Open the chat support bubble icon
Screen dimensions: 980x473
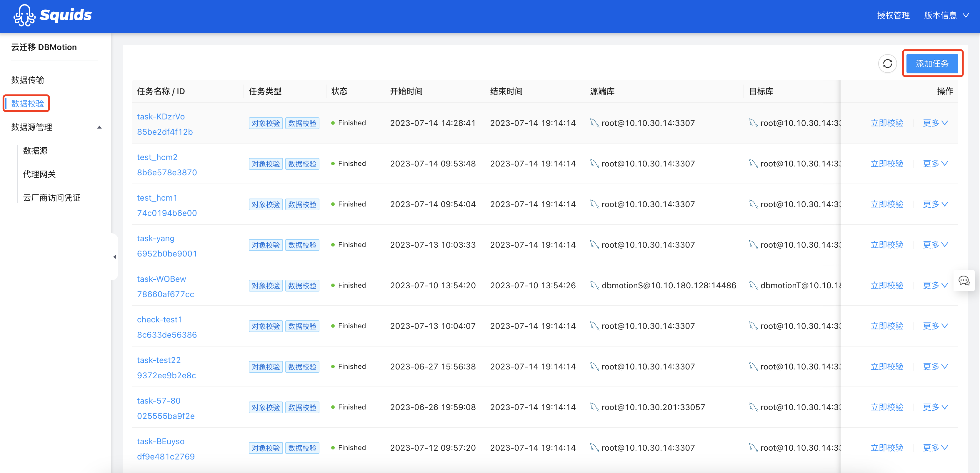pos(964,281)
